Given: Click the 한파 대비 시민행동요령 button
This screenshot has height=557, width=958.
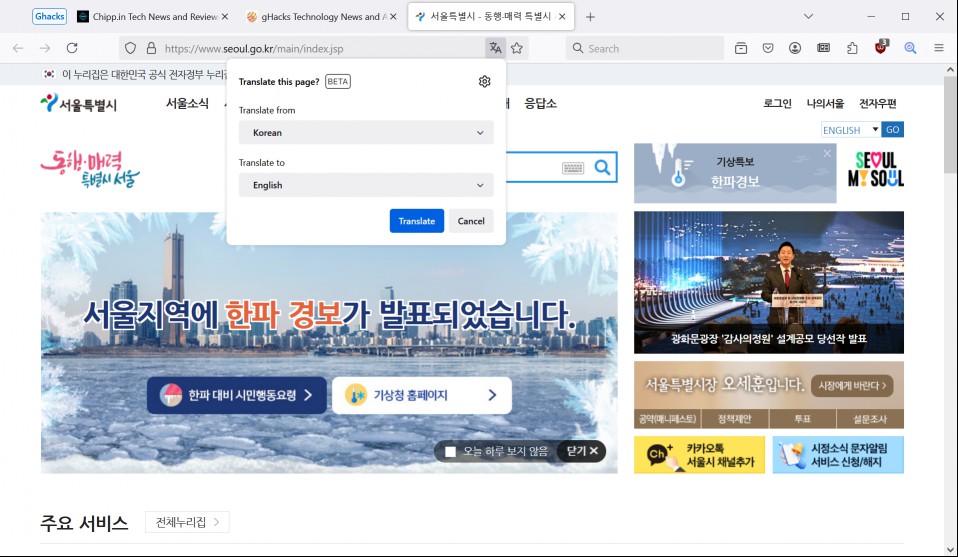Looking at the screenshot, I should 236,395.
